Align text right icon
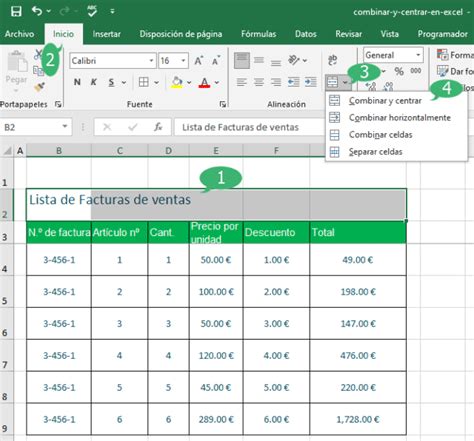The image size is (474, 441). click(x=276, y=82)
